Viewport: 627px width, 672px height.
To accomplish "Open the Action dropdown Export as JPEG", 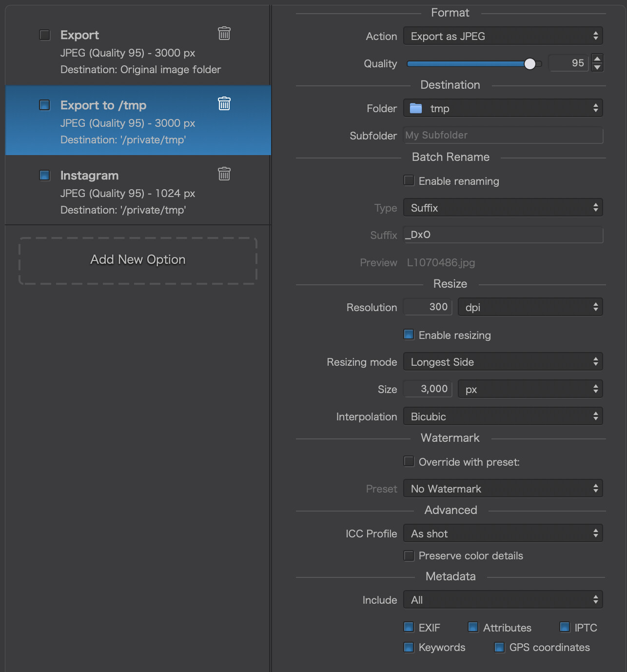I will click(503, 36).
